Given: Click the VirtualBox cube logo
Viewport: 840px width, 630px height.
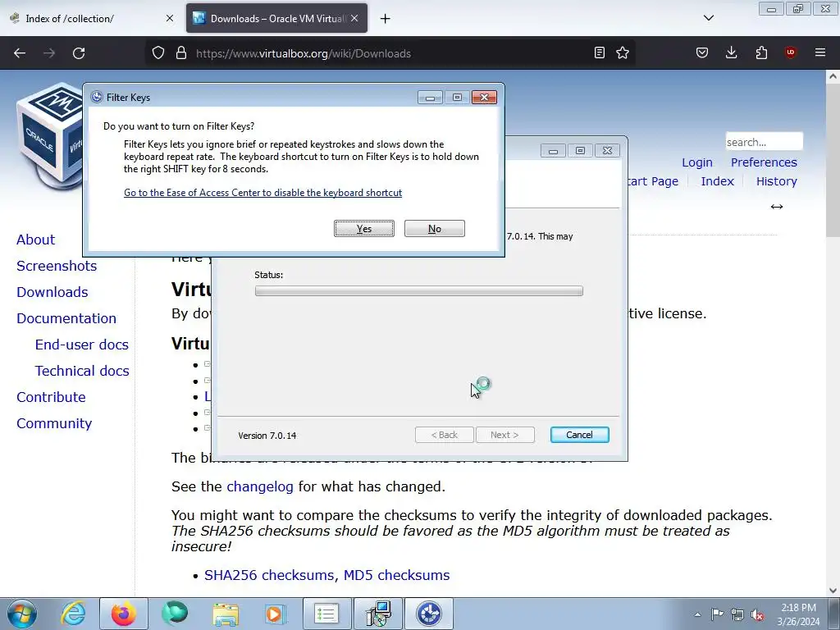Looking at the screenshot, I should (49, 137).
